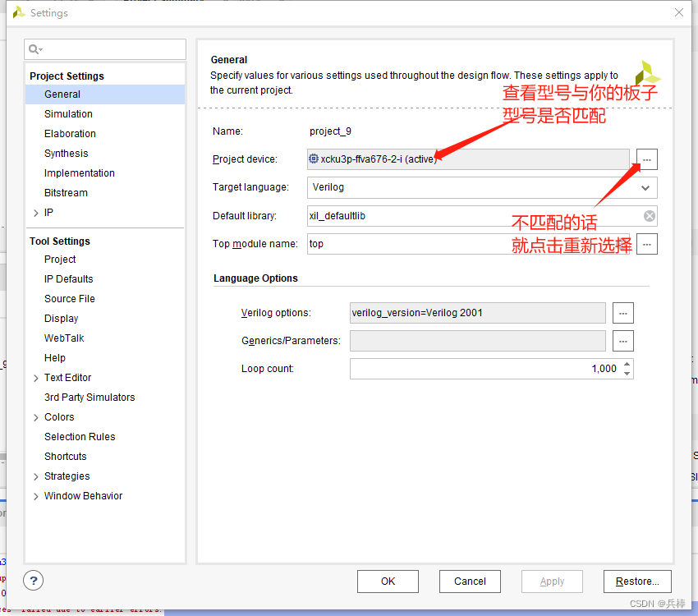Open Selection Rules settings
The height and width of the screenshot is (616, 698).
(80, 437)
